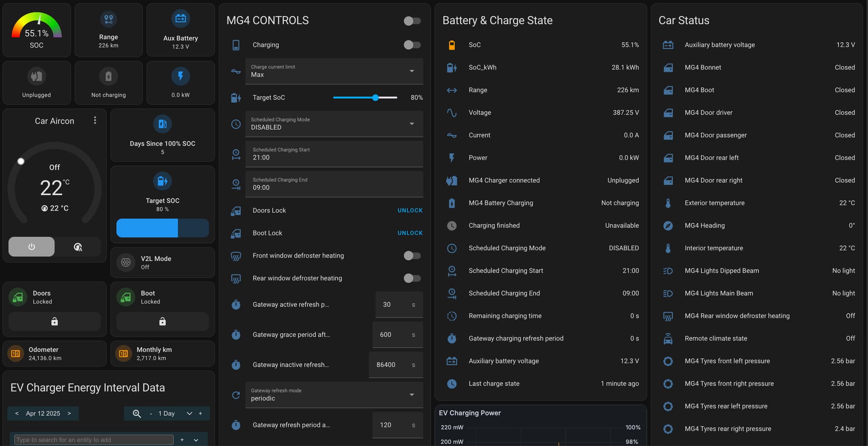The height and width of the screenshot is (446, 868).
Task: Toggle the MG4 Controls header switch
Action: click(x=412, y=21)
